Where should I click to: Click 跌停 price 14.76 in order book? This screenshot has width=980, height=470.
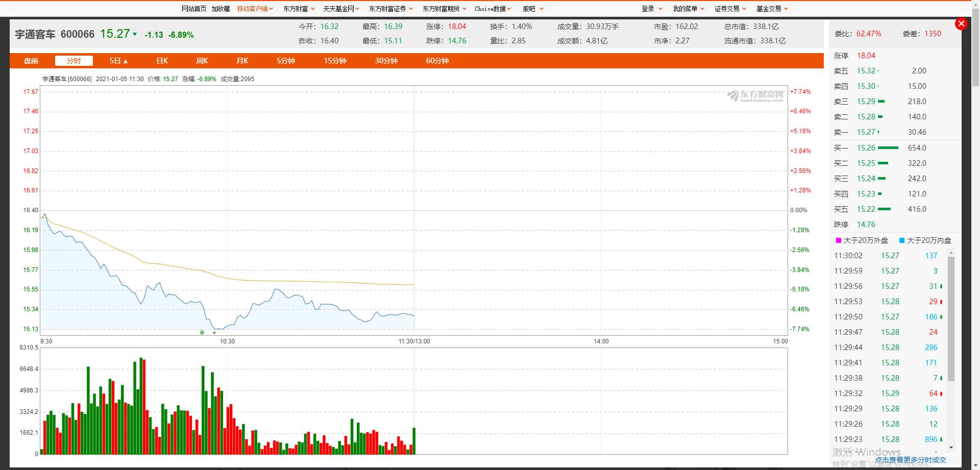[x=866, y=225]
